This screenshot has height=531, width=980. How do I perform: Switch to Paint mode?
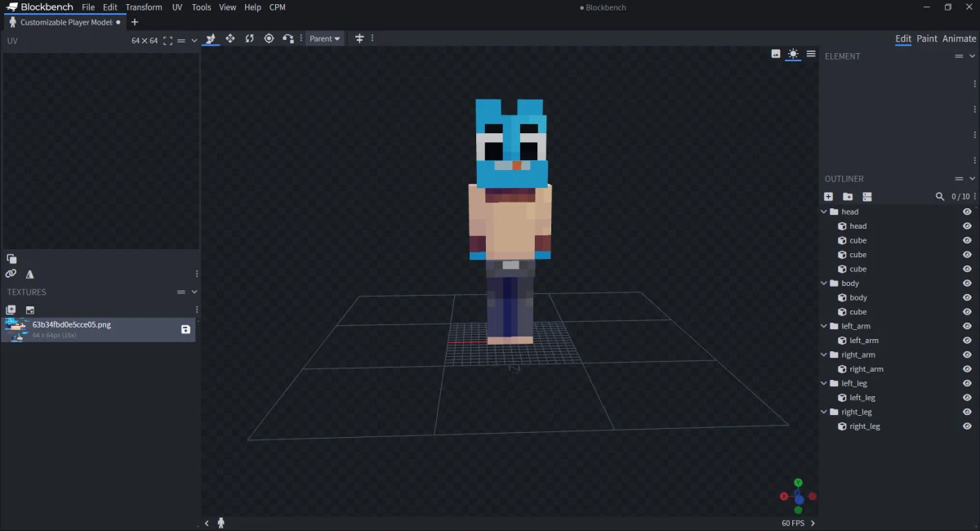927,38
